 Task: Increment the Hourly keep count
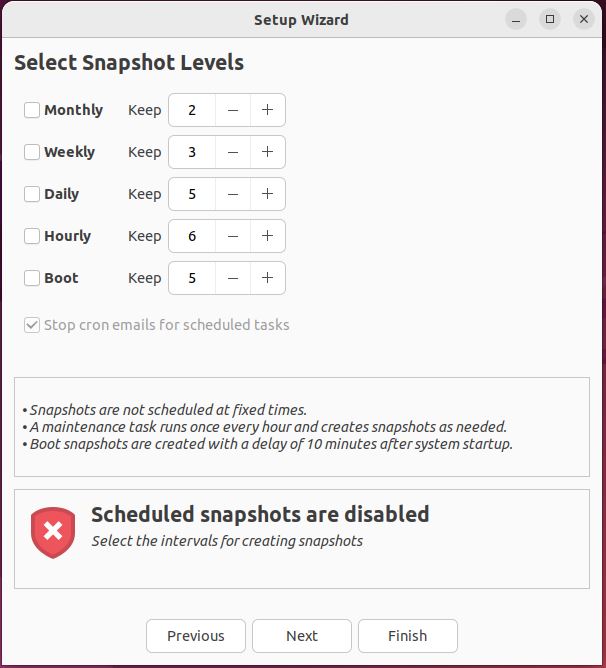tap(267, 236)
